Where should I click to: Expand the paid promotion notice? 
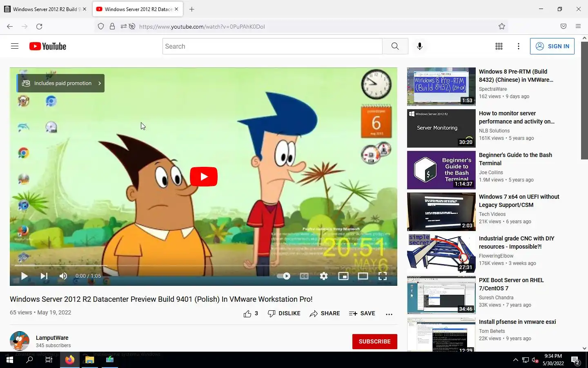point(60,83)
